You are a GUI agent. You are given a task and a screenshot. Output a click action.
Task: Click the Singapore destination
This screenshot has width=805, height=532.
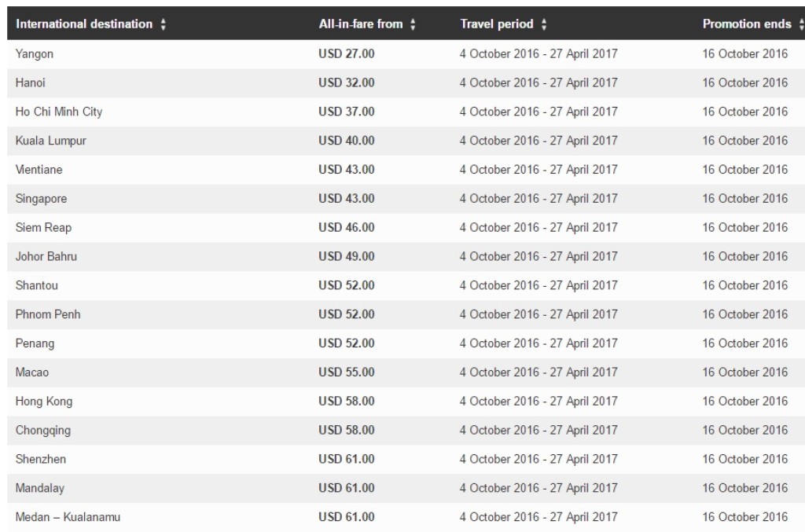pos(41,199)
